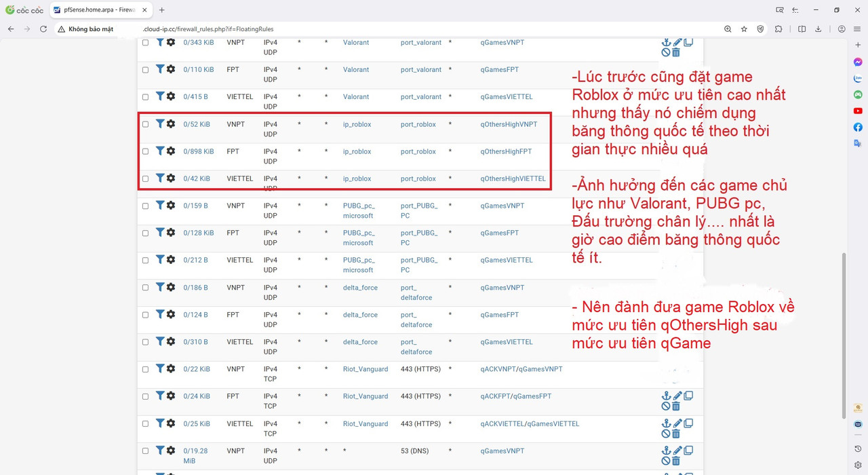Viewport: 868px width, 475px height.
Task: Open sidebar settings gear
Action: 858,465
